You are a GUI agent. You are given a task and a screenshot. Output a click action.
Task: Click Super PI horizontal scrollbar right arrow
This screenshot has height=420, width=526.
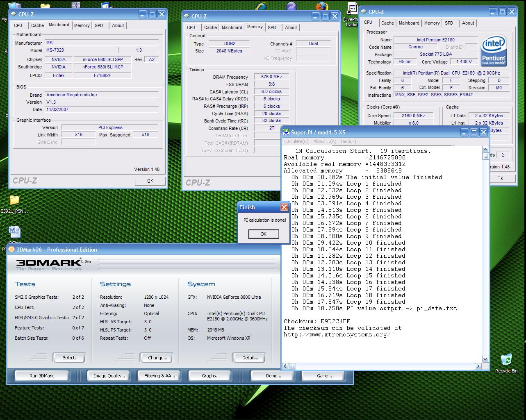coord(478,366)
